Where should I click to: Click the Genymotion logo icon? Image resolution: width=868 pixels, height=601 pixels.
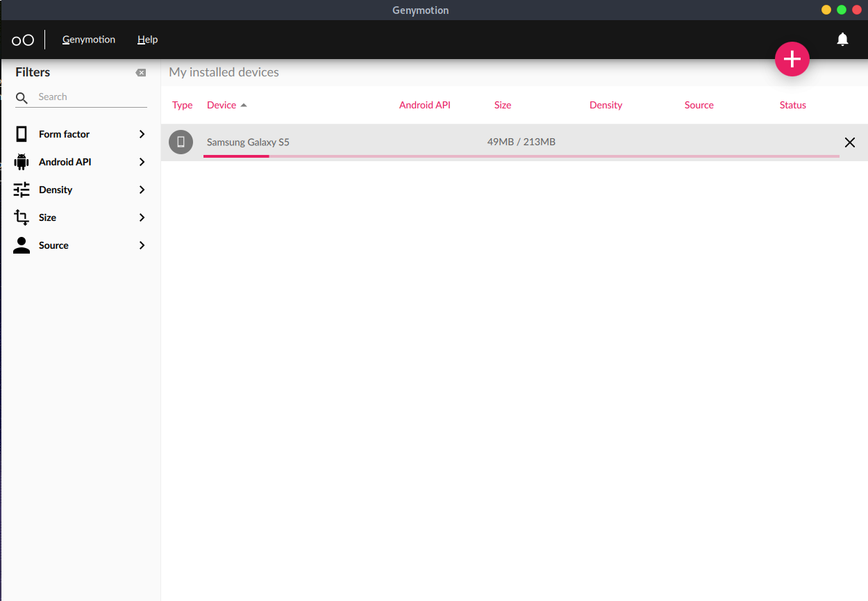[x=23, y=40]
